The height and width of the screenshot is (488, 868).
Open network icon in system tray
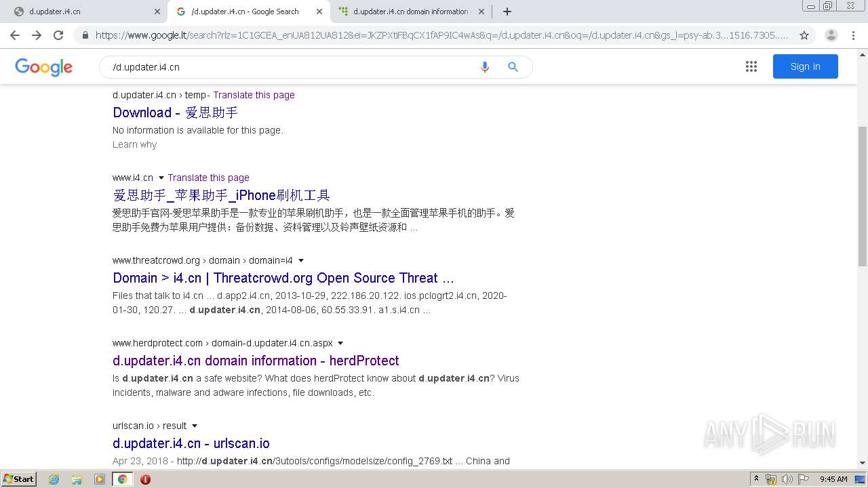click(771, 479)
